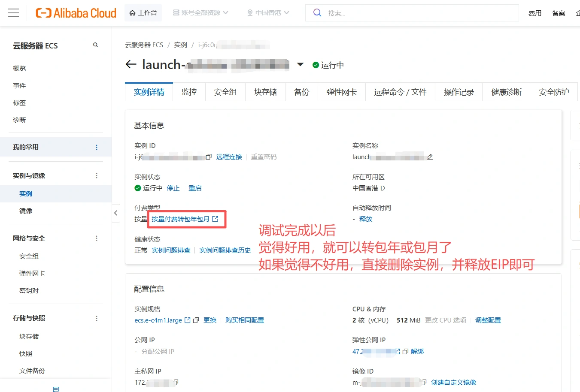
Task: Open the hamburger navigation menu
Action: 14,13
